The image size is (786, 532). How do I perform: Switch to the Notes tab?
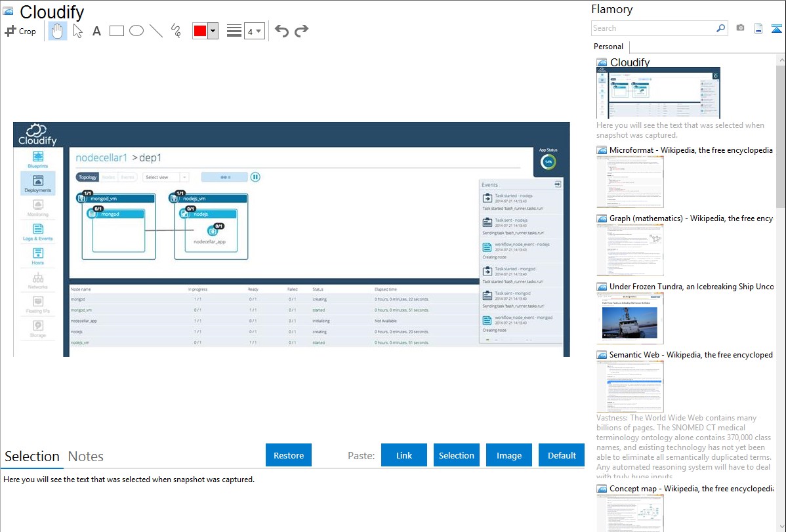tap(86, 457)
